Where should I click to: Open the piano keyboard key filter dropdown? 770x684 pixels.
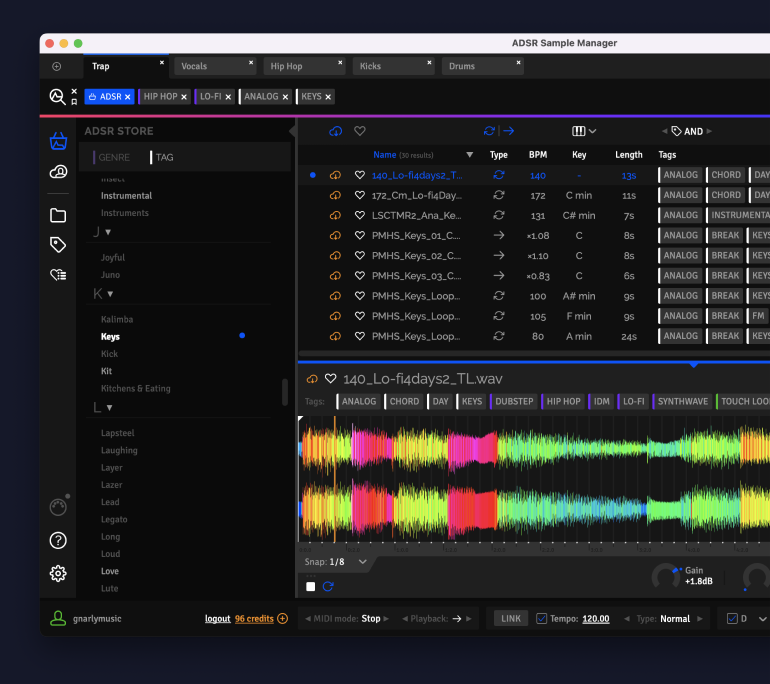(x=584, y=131)
